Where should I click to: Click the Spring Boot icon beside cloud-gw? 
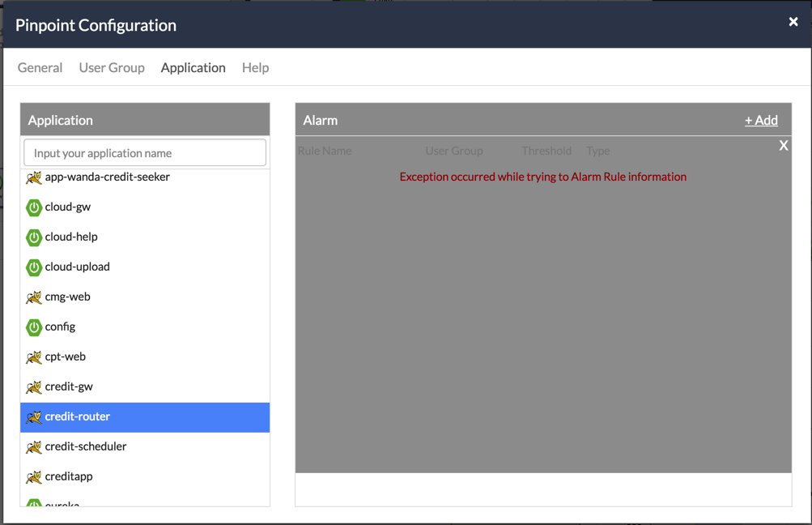point(34,208)
